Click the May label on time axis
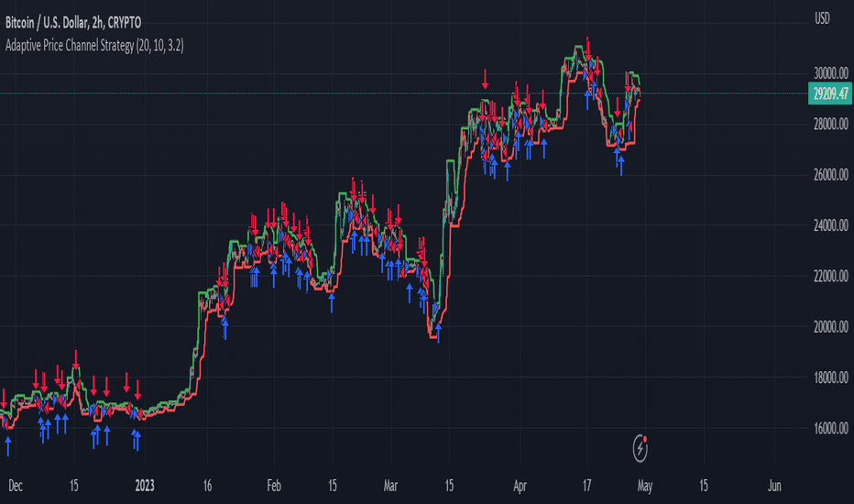This screenshot has width=854, height=504. click(645, 486)
